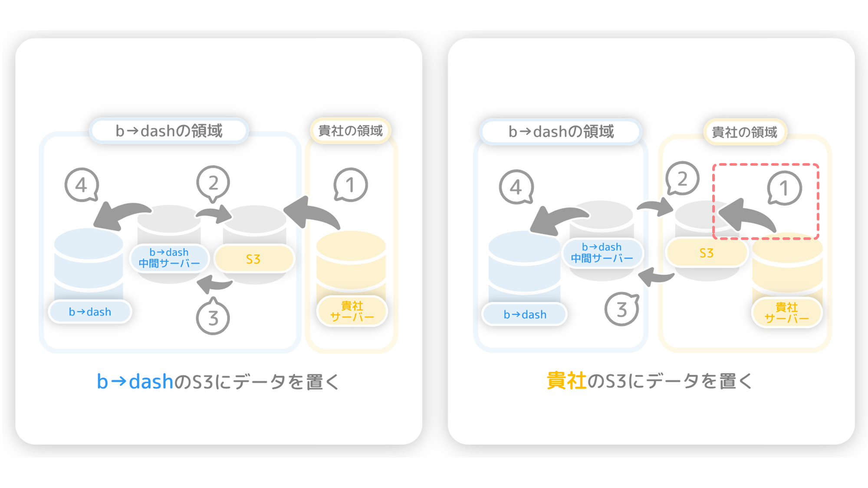Click step 3 bubble in right diagram

coord(622,309)
